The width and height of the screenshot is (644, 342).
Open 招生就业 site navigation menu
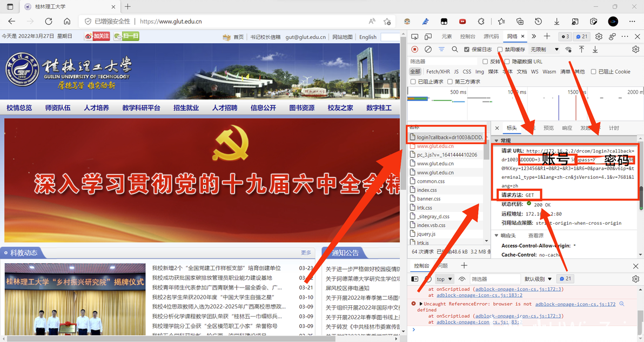coord(186,108)
